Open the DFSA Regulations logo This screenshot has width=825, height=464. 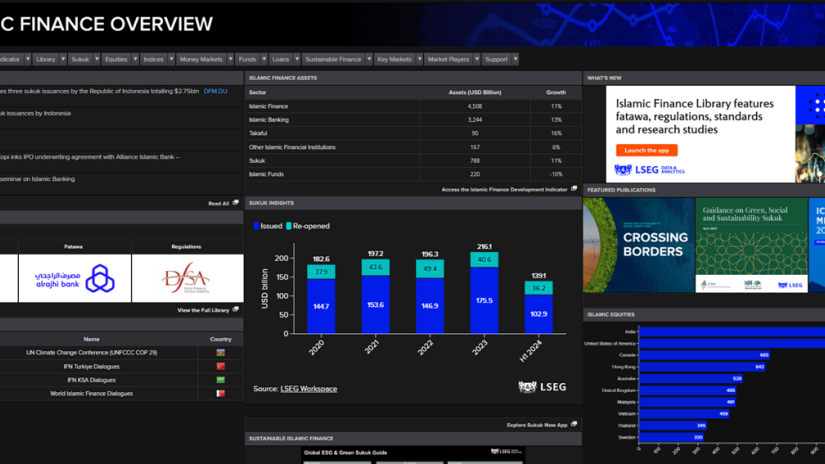(188, 278)
